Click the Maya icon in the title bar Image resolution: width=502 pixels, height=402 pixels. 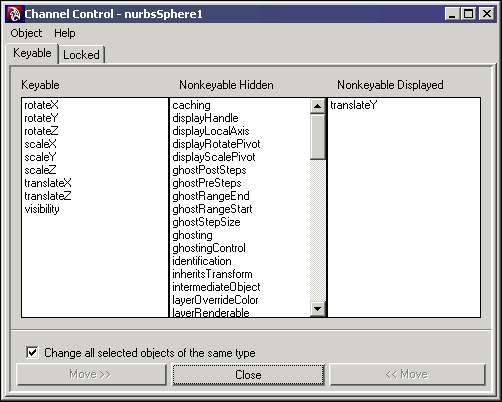point(14,14)
